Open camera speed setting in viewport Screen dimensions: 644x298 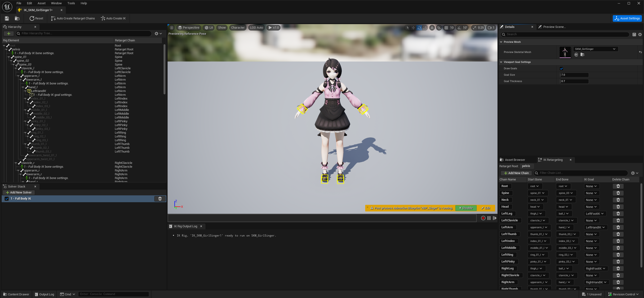coord(491,28)
